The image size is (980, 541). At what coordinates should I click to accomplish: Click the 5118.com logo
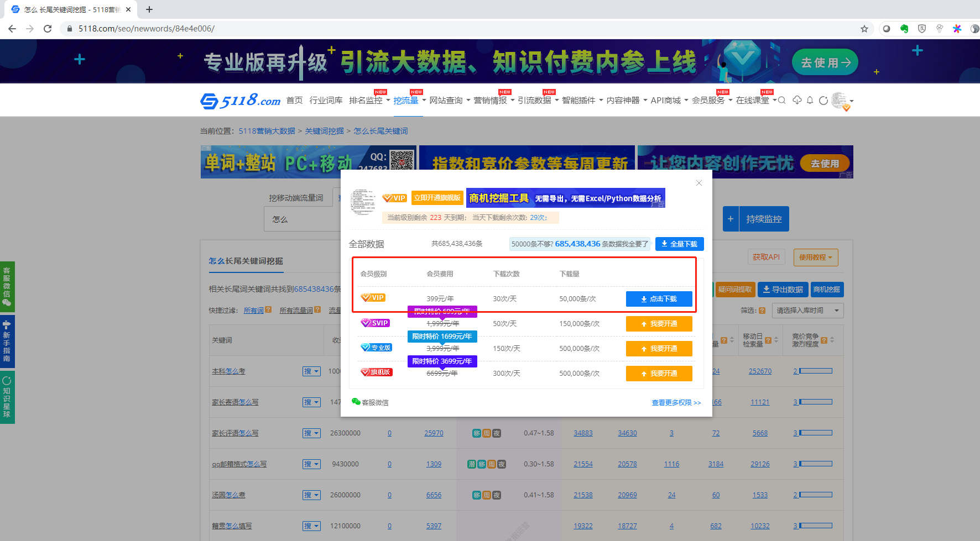point(240,101)
